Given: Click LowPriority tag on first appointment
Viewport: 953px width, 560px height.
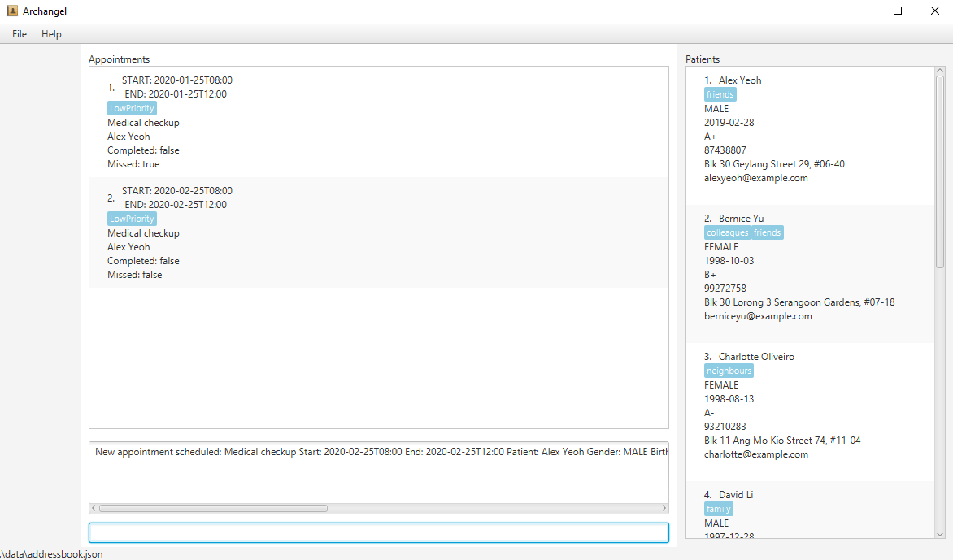Looking at the screenshot, I should (x=132, y=108).
